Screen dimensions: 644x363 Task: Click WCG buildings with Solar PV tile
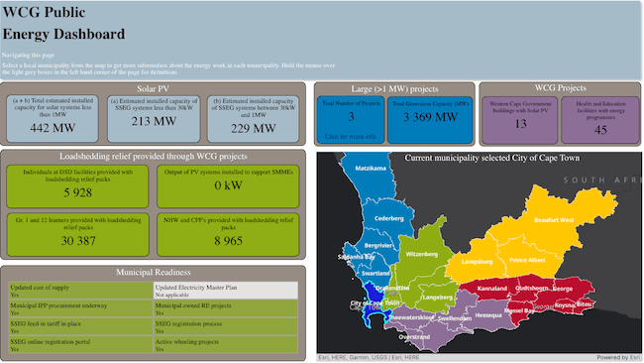tap(520, 120)
